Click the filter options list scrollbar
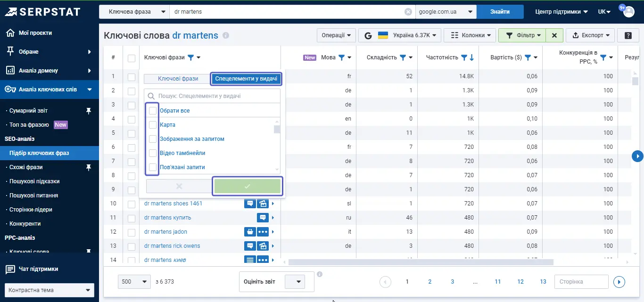The image size is (644, 302). point(277,130)
